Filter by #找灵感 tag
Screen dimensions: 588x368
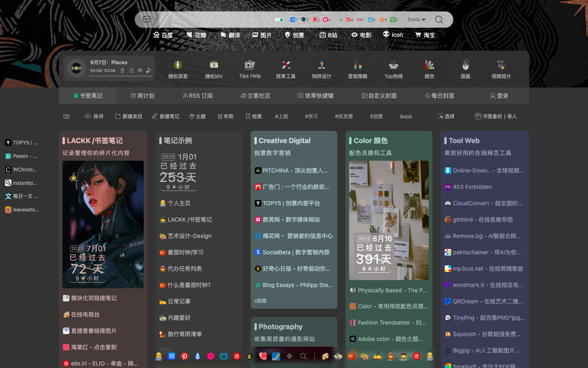pyautogui.click(x=344, y=117)
